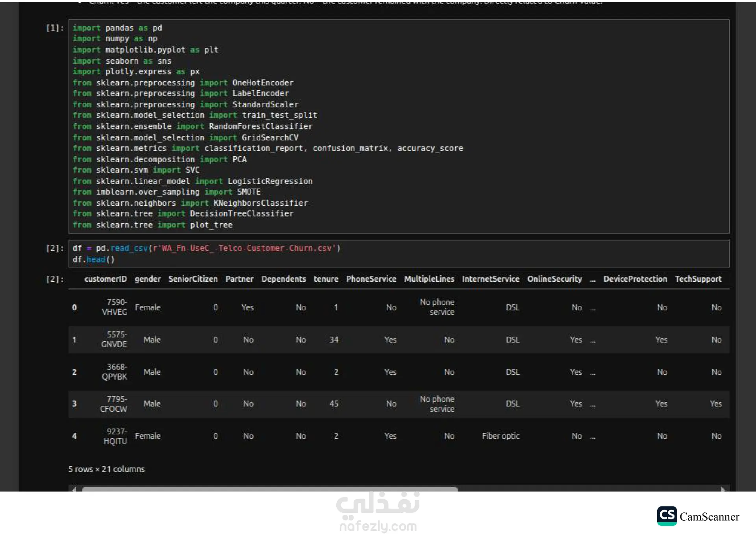Click the Fiber optic cell in row 4
This screenshot has height=534, width=756.
pos(500,436)
